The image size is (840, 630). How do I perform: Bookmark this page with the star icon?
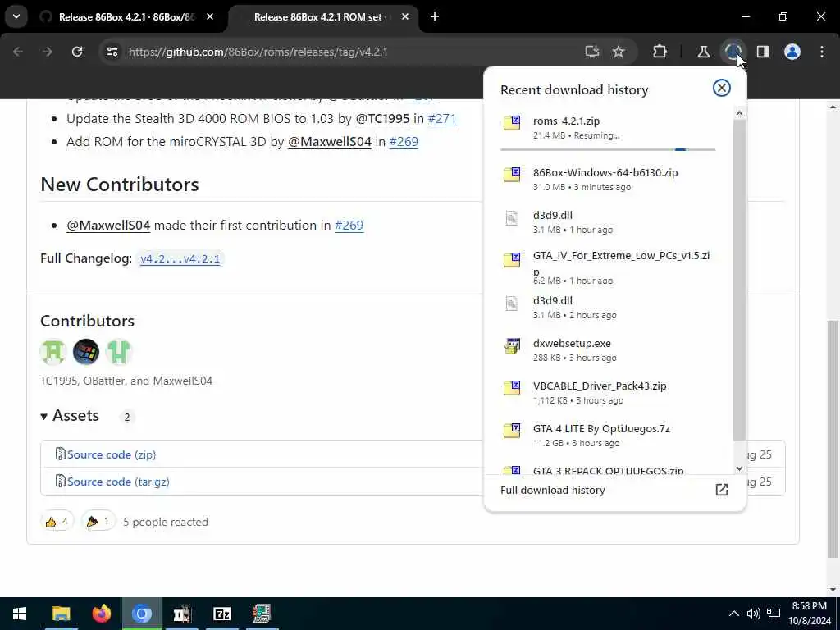pos(619,52)
